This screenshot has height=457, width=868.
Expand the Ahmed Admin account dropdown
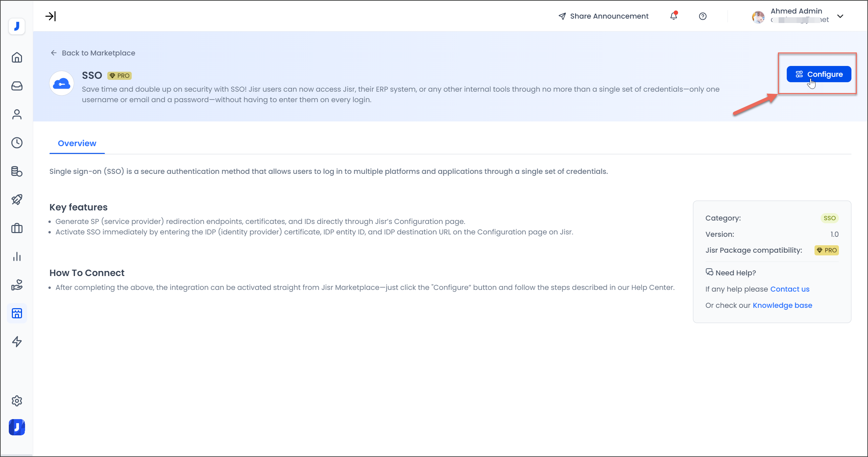[x=840, y=16]
